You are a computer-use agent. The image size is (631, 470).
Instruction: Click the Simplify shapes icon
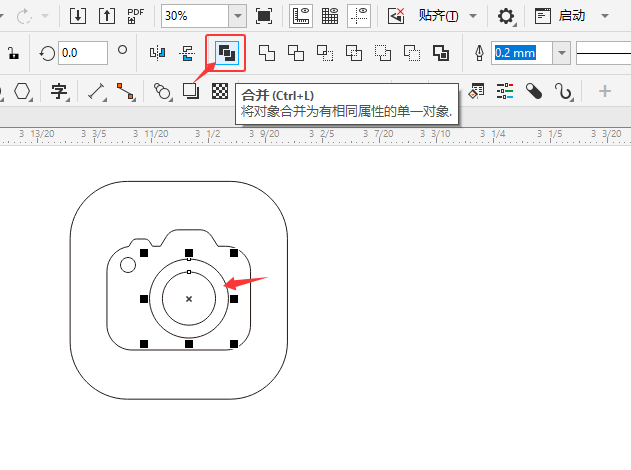click(354, 53)
